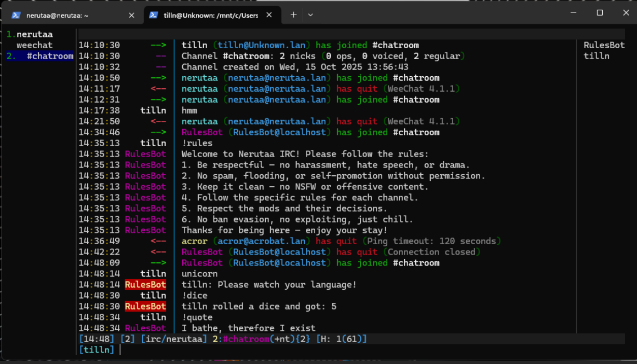637x364 pixels.
Task: Click the #chatroom name in status bar
Action: click(246, 339)
